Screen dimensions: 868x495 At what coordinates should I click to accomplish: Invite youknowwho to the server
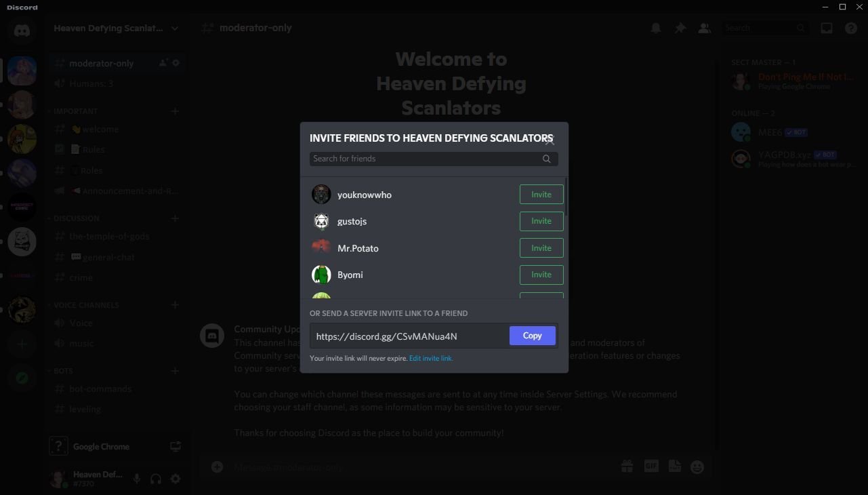pos(541,195)
